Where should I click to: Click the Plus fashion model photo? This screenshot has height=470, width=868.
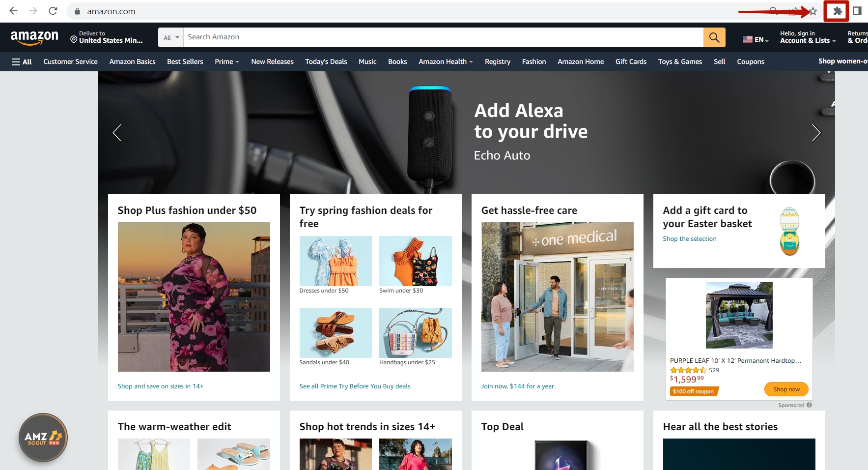pos(194,297)
